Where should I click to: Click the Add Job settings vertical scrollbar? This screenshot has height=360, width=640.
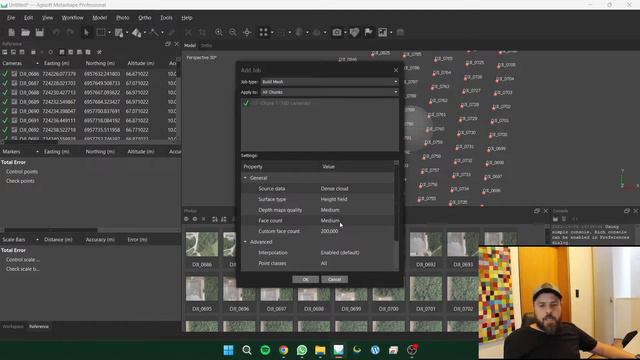pyautogui.click(x=396, y=203)
